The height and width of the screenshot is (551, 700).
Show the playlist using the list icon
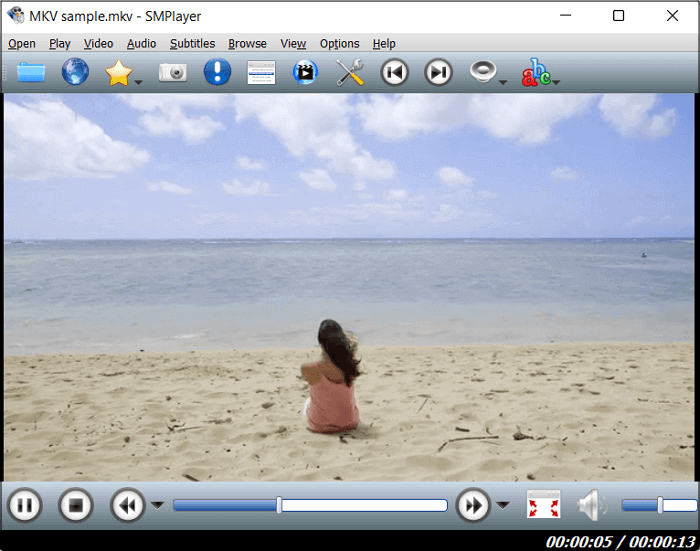point(261,72)
